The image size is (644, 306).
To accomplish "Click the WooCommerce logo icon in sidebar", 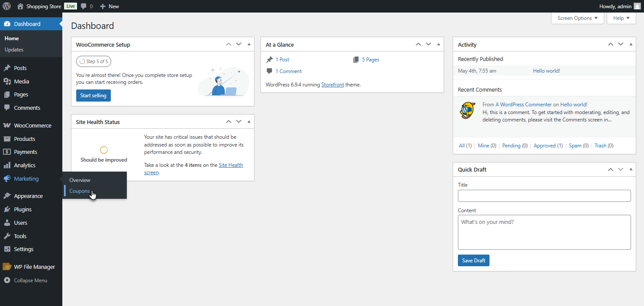I will [7, 125].
